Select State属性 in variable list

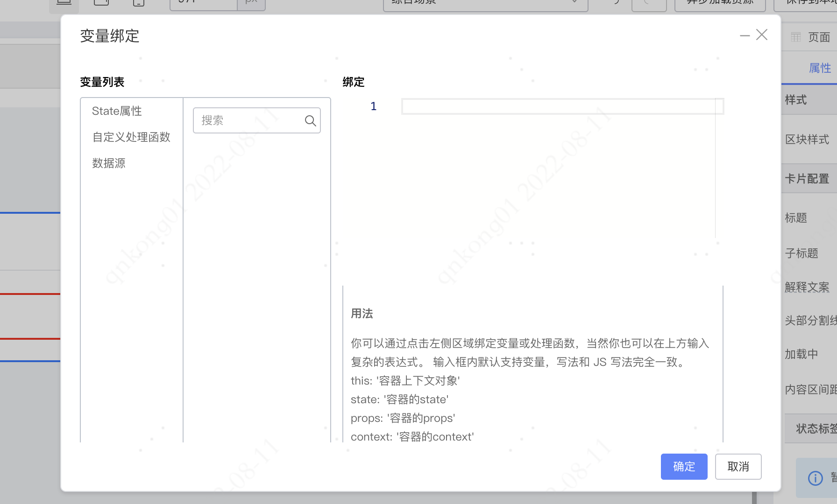117,111
